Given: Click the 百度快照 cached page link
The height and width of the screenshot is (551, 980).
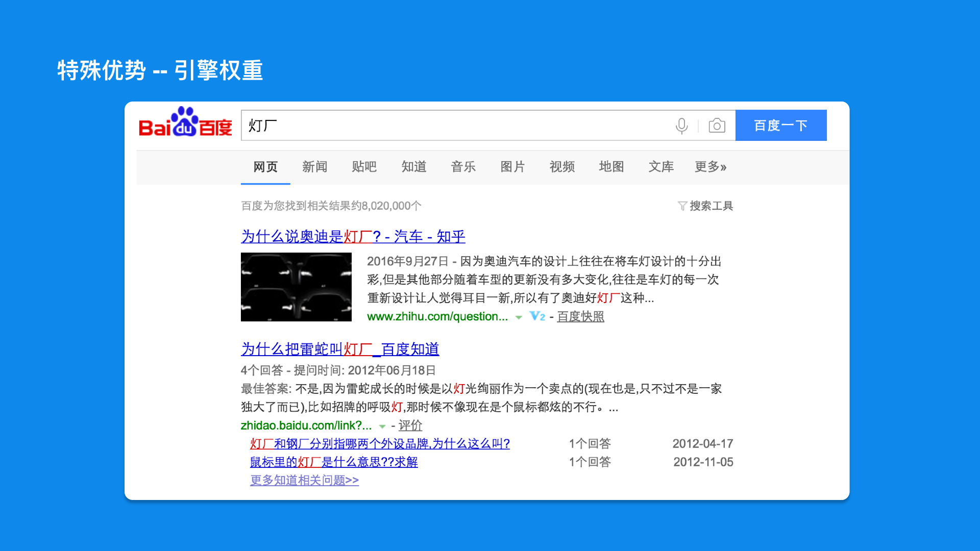Looking at the screenshot, I should pyautogui.click(x=580, y=317).
